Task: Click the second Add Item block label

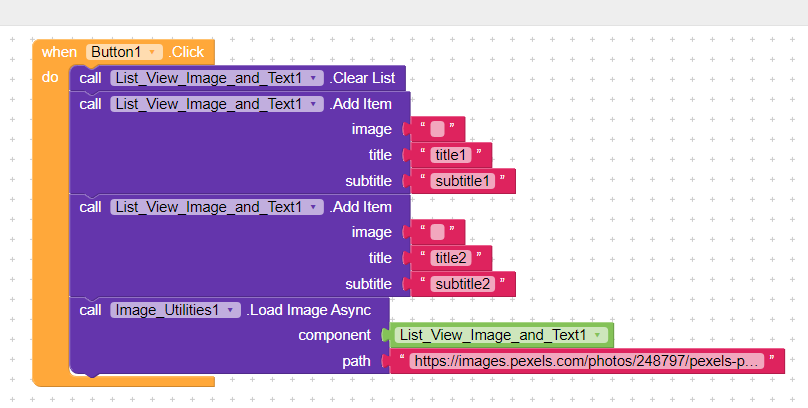Action: click(361, 207)
